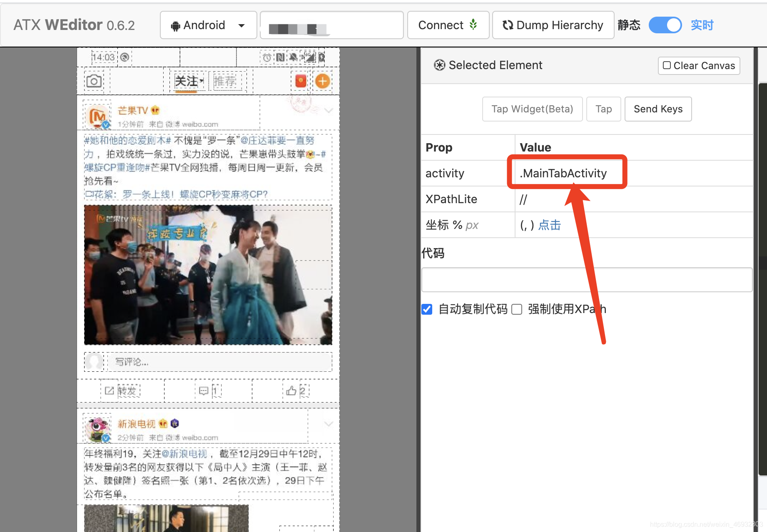
Task: Click the Tap button
Action: (x=603, y=109)
